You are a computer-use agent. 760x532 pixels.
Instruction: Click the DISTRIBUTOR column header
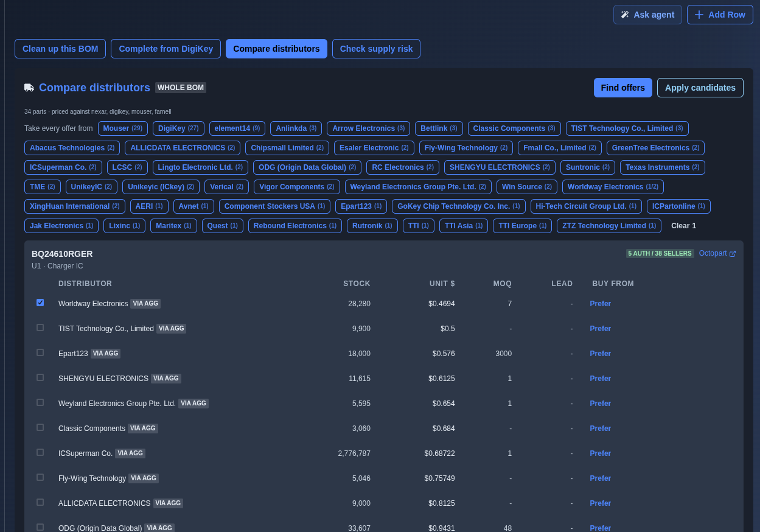[85, 284]
